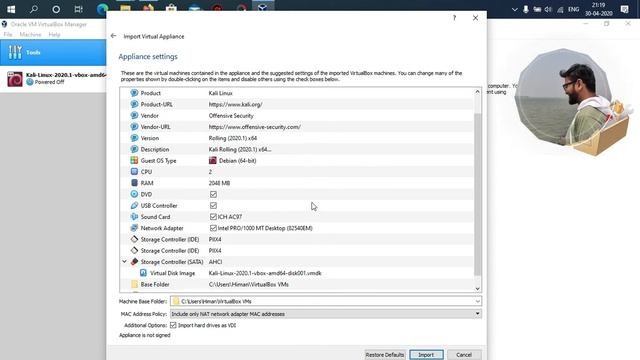This screenshot has height=360, width=640.
Task: Open the Windows notification center
Action: pos(624,9)
